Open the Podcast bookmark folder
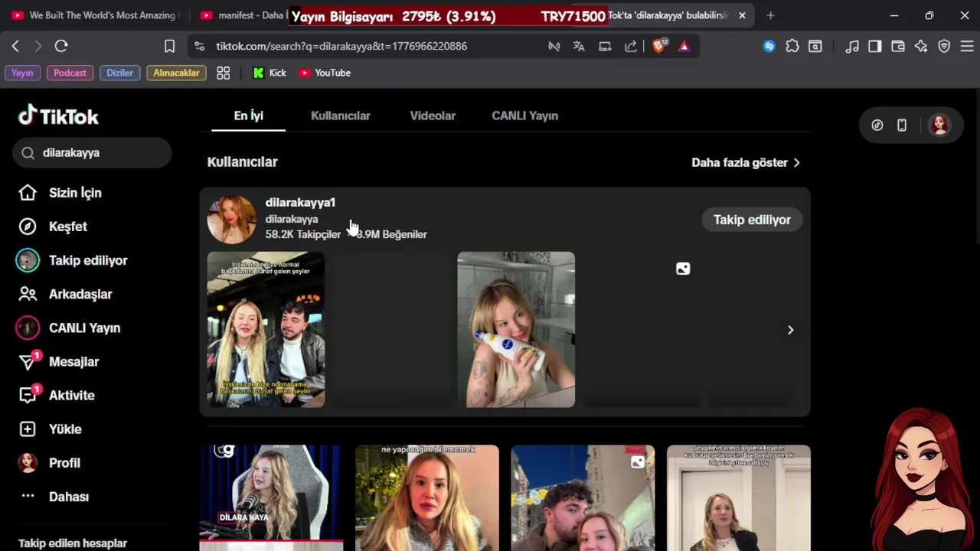The image size is (980, 551). tap(70, 73)
